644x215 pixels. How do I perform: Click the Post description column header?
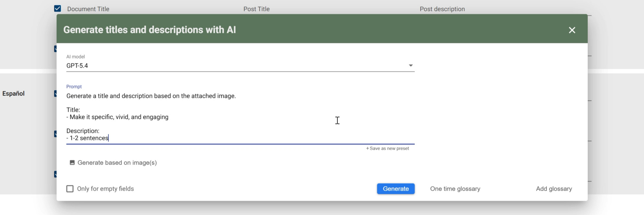click(442, 9)
